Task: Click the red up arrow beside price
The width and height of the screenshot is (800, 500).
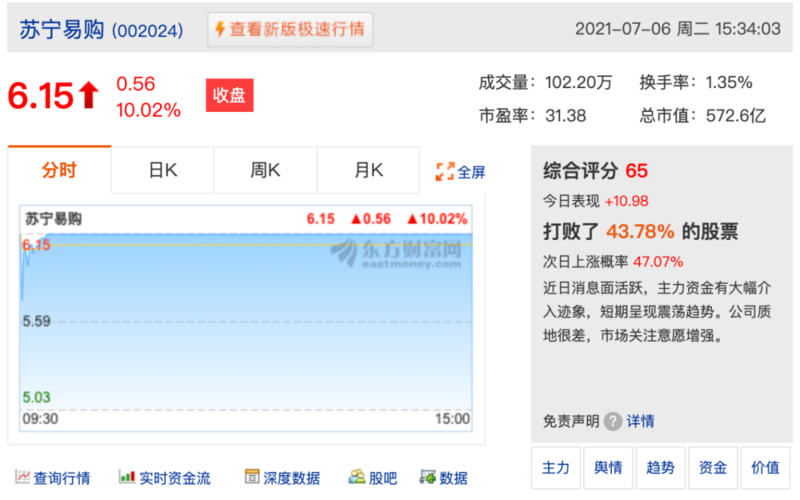Action: [89, 95]
